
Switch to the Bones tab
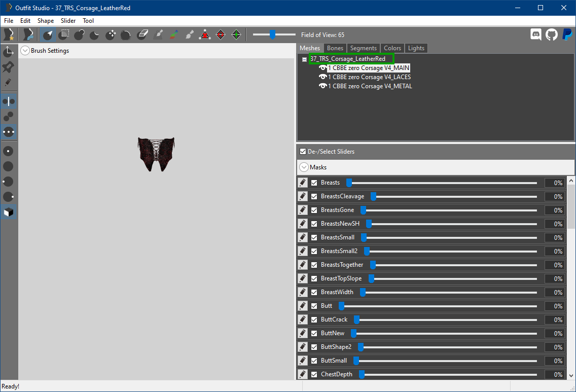335,48
